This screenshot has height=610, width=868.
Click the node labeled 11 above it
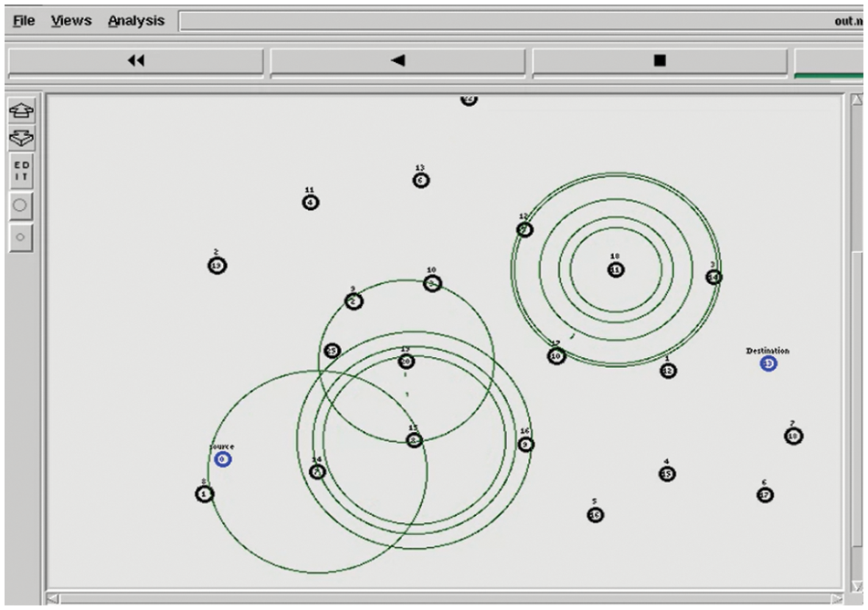pos(311,202)
